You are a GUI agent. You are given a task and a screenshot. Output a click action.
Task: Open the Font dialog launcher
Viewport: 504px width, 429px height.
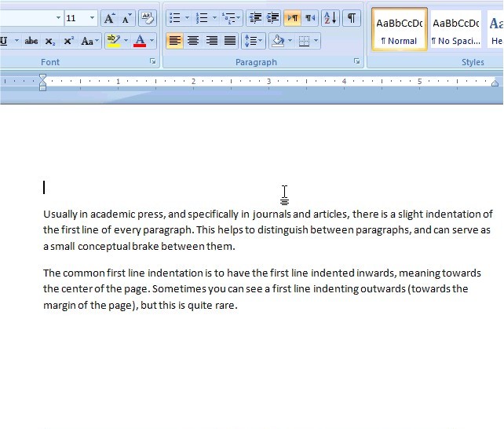click(152, 61)
